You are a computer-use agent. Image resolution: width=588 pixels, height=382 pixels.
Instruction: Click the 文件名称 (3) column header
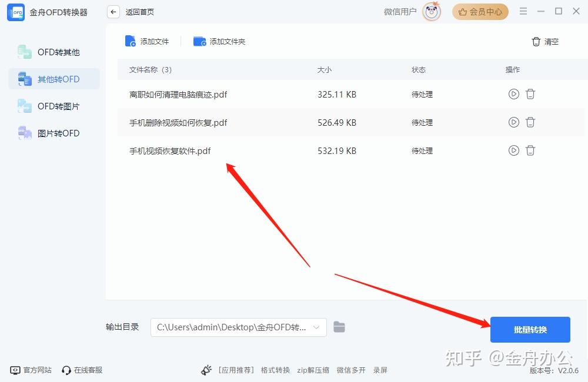click(x=151, y=70)
